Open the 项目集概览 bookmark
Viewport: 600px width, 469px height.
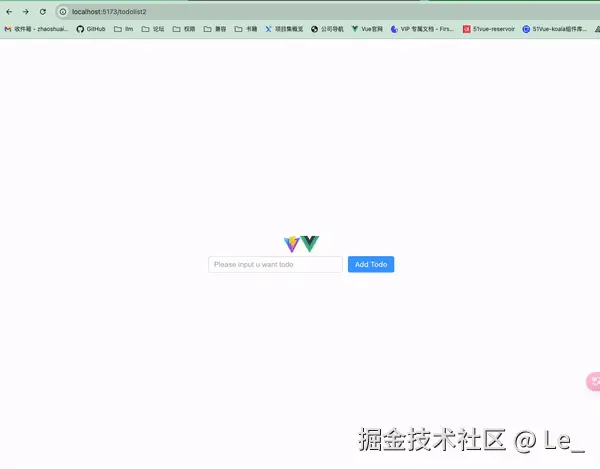[284, 29]
